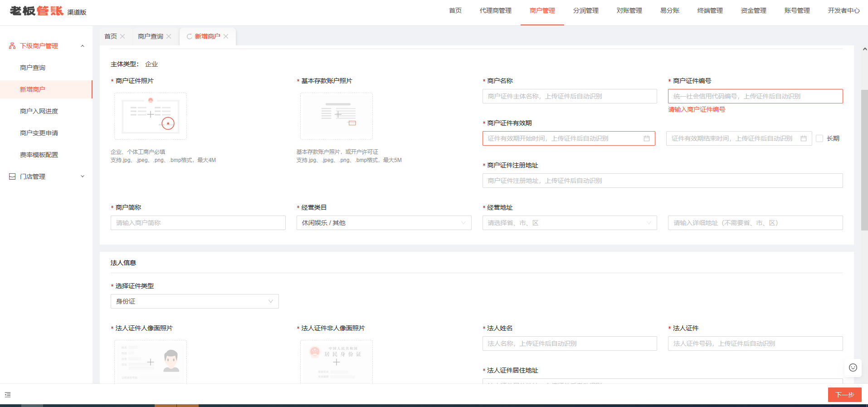
Task: Open 商户管理 in the top navigation
Action: click(542, 10)
